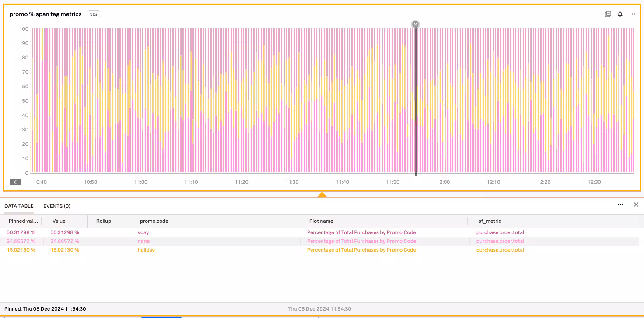Click the alert bell icon on chart
The image size is (644, 318).
(x=620, y=14)
